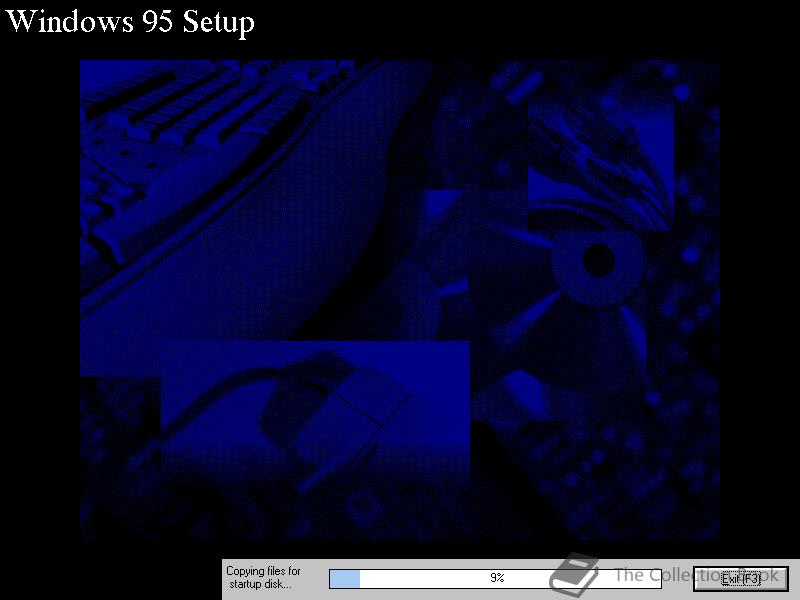Click the startup disk copy progress bar
The height and width of the screenshot is (600, 800).
pos(495,579)
